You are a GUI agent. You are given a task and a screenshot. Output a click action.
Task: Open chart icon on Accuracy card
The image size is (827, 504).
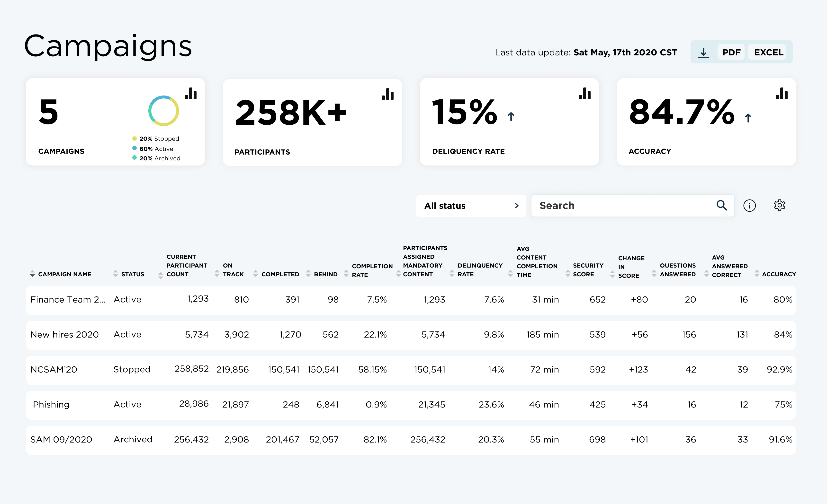tap(781, 94)
